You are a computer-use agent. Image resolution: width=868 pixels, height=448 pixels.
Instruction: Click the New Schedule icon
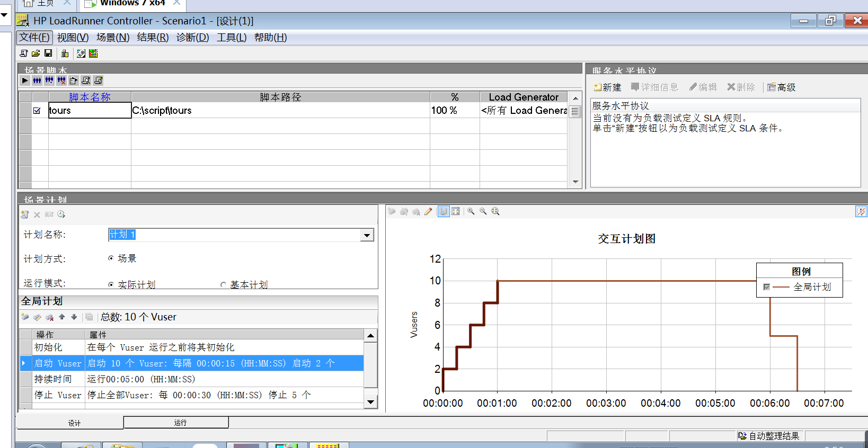point(24,214)
